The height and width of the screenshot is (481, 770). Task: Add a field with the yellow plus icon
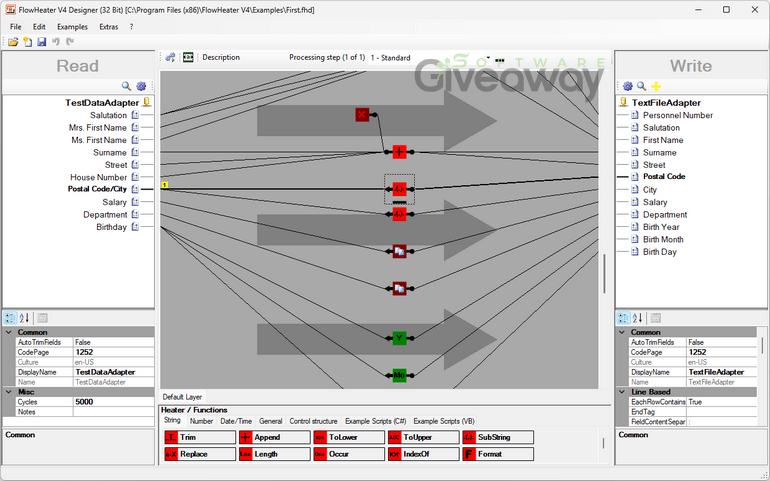coord(656,86)
